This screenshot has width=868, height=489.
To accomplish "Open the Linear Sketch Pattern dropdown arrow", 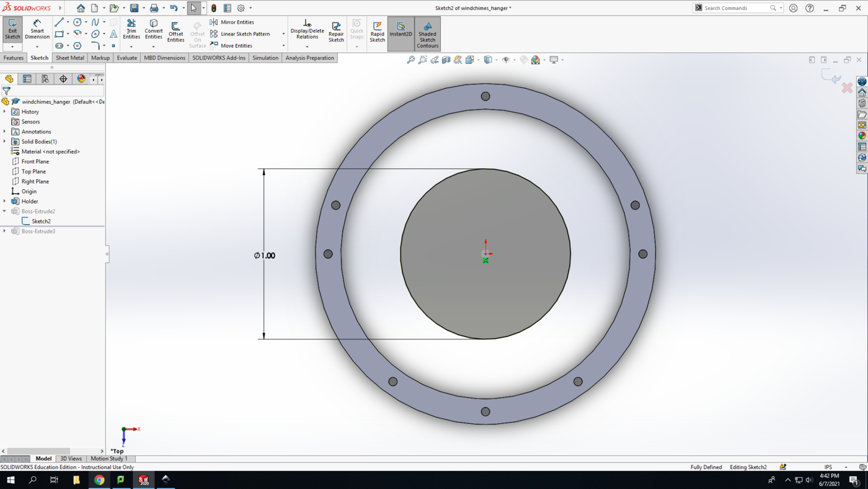I will coord(283,34).
